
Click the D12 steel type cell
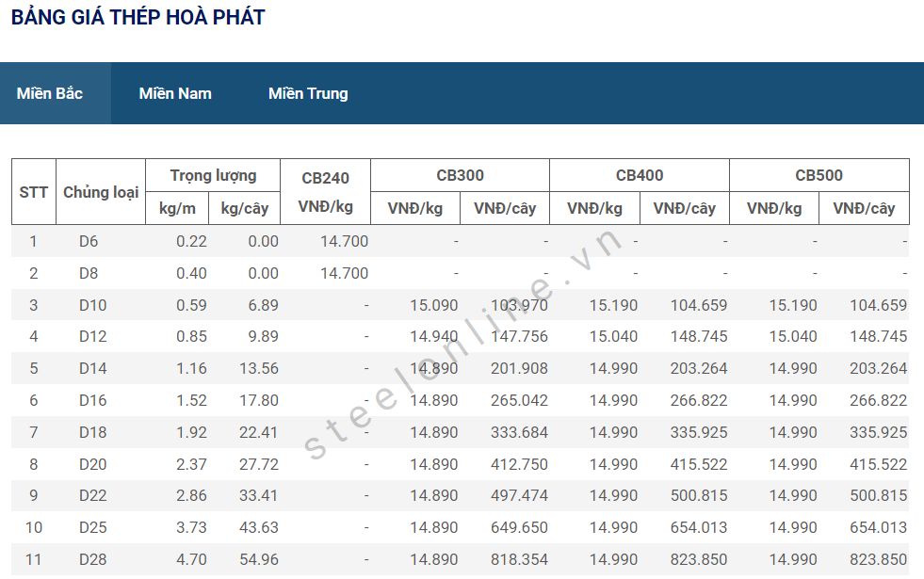point(93,336)
